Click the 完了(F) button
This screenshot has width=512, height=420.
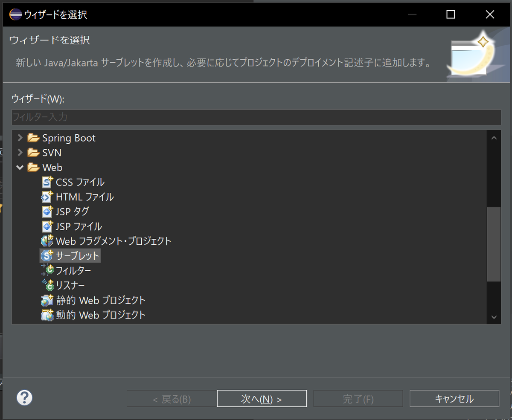[x=358, y=399]
